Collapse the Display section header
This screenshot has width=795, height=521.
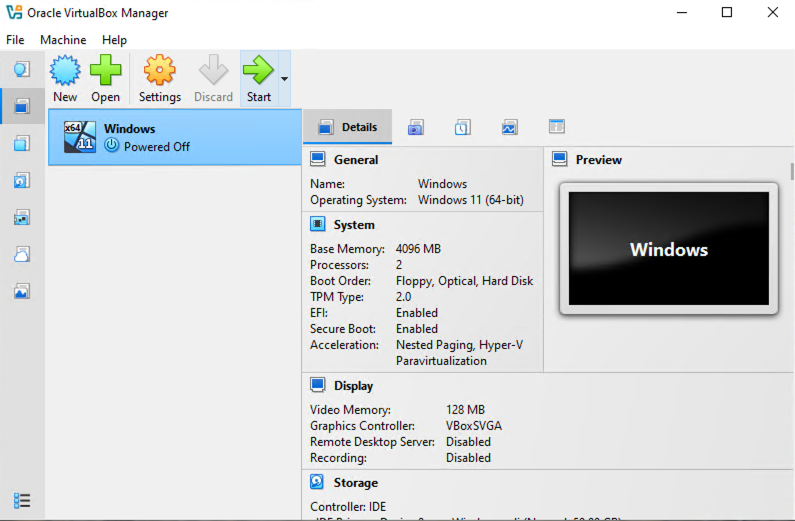[x=353, y=386]
